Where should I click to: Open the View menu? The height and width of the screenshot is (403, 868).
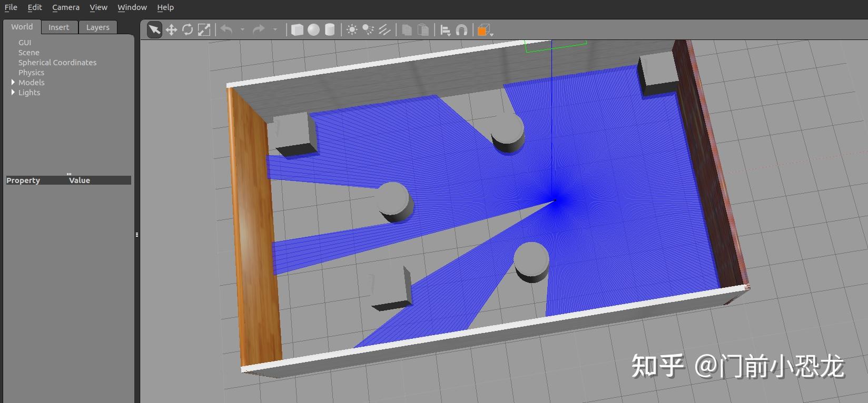click(x=98, y=7)
